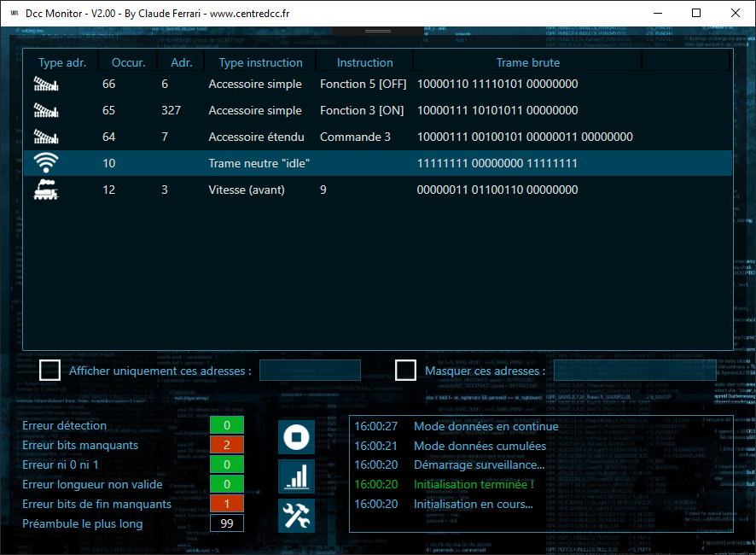The height and width of the screenshot is (555, 756).
Task: Click the occurrence count 66
Action: (108, 84)
